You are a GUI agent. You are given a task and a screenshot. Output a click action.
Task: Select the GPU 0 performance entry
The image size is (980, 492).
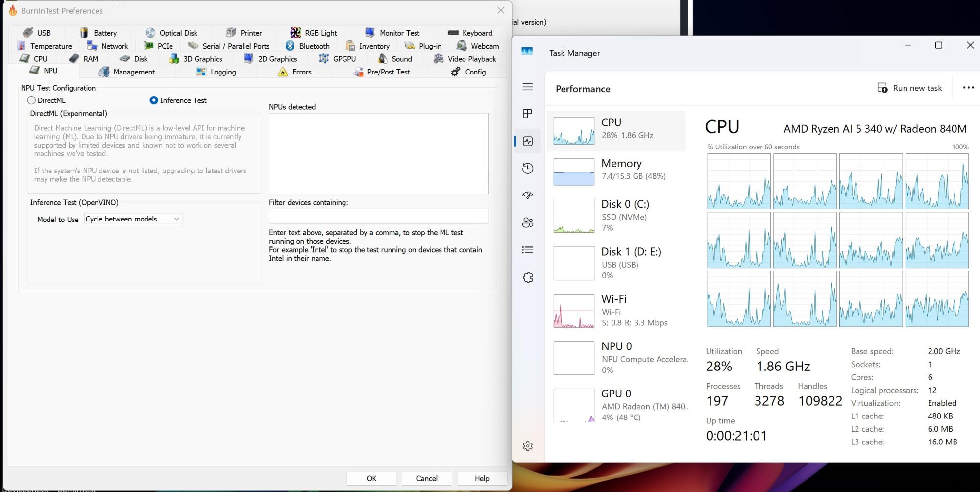click(x=617, y=405)
